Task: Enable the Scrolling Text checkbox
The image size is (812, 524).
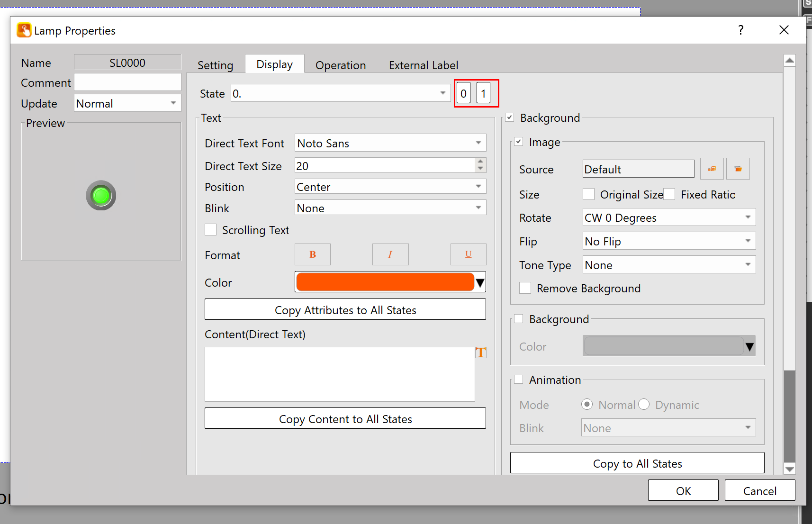Action: coord(211,230)
